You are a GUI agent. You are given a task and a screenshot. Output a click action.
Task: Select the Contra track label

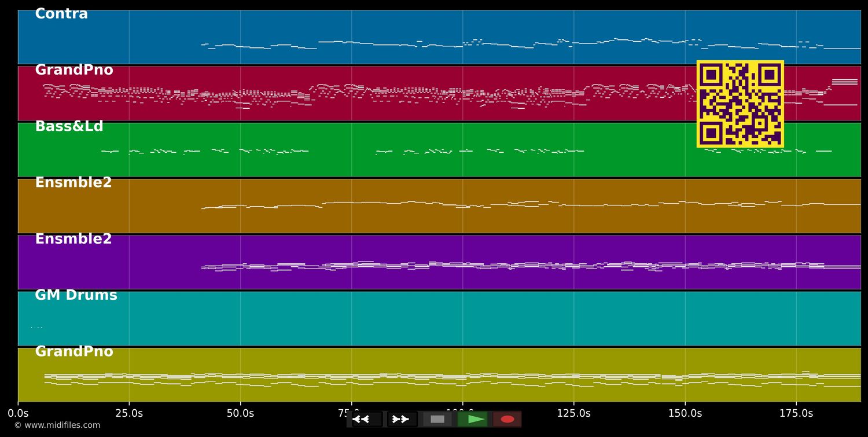(61, 14)
